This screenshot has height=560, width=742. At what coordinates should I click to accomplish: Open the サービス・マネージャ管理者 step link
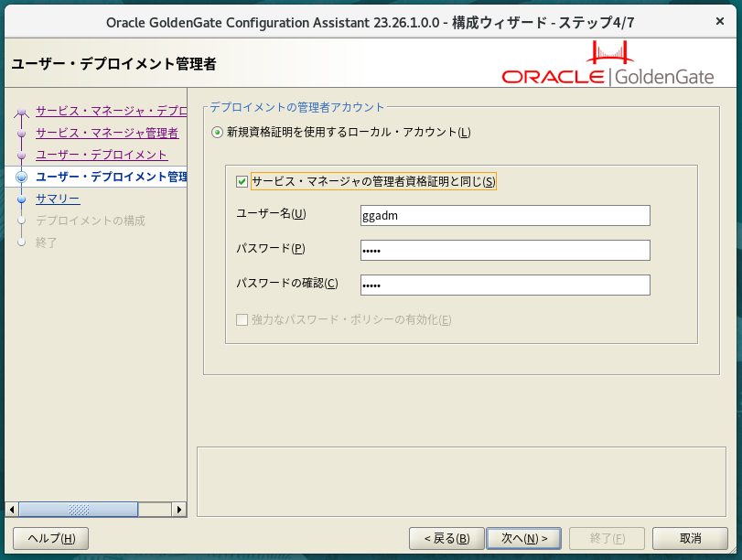tap(106, 133)
